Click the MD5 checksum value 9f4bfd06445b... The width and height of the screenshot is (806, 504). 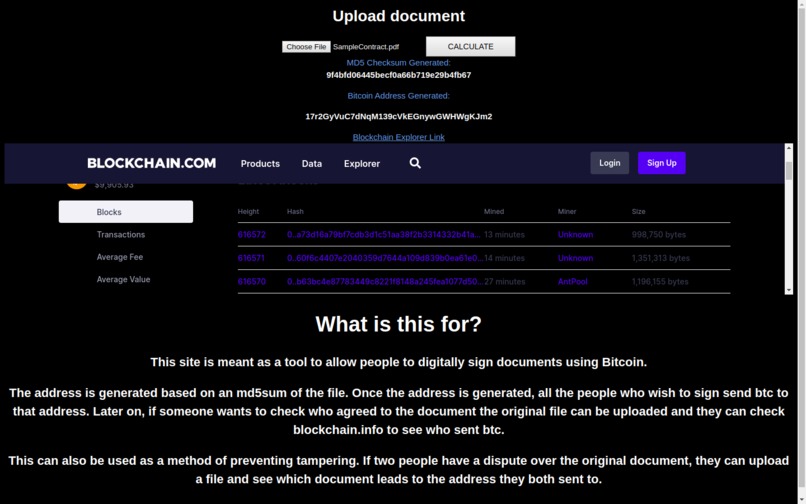[398, 75]
